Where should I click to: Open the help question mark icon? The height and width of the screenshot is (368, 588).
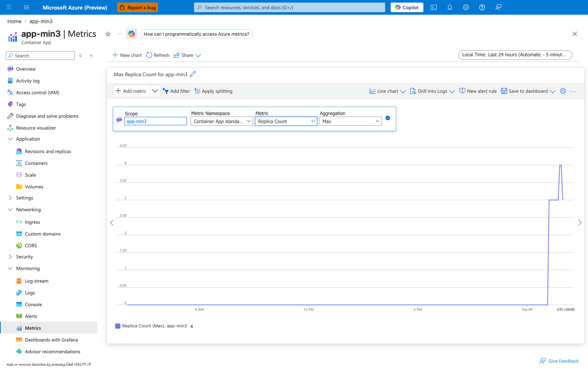pos(482,7)
